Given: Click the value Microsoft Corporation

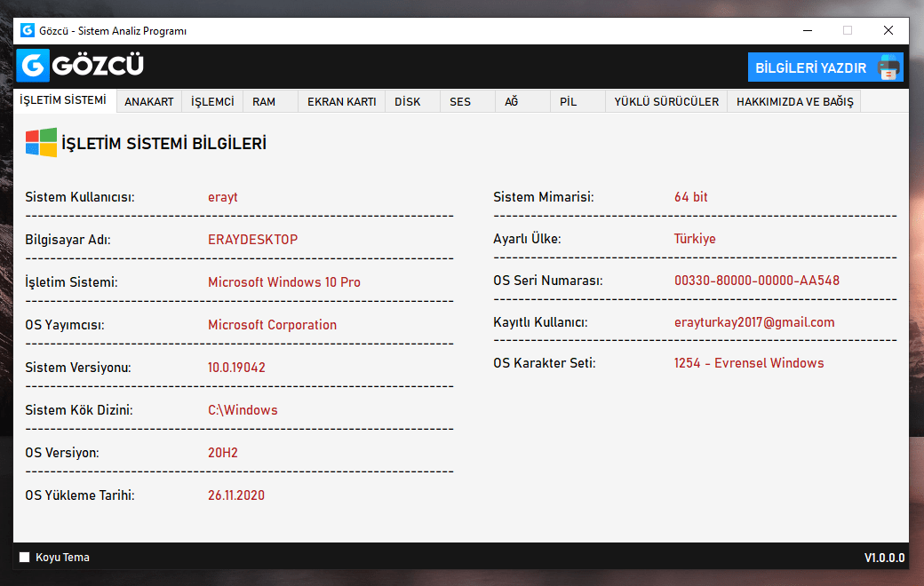Looking at the screenshot, I should [272, 325].
